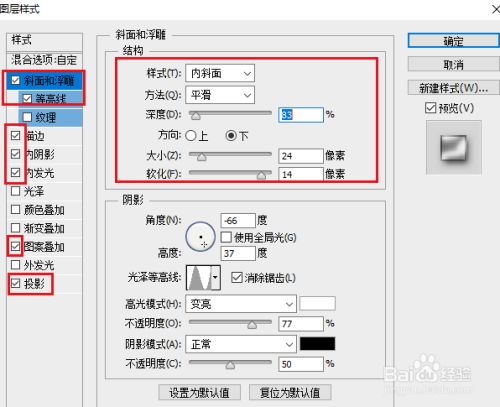Click the shadow 不透明度(C) slider handle

tap(230, 365)
